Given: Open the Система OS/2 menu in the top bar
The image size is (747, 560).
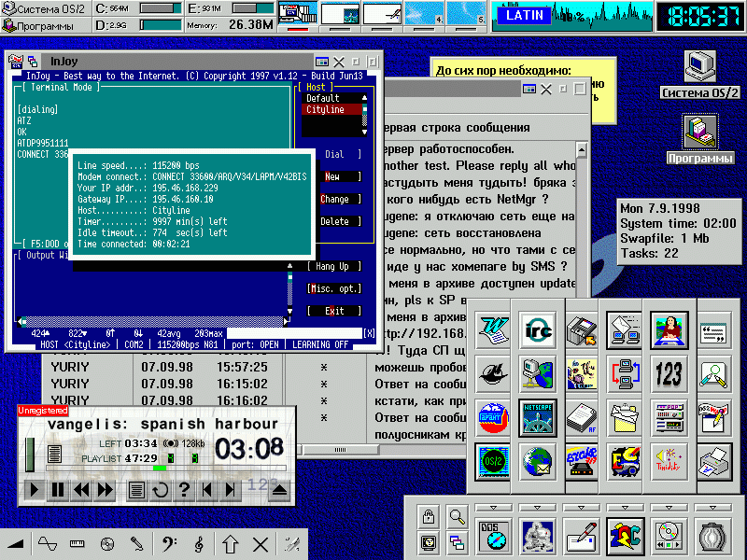Looking at the screenshot, I should click(44, 8).
